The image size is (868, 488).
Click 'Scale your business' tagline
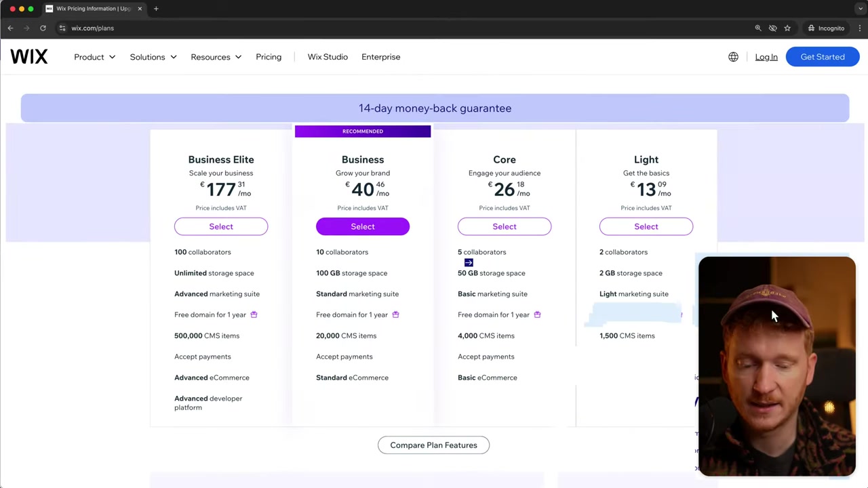(221, 173)
